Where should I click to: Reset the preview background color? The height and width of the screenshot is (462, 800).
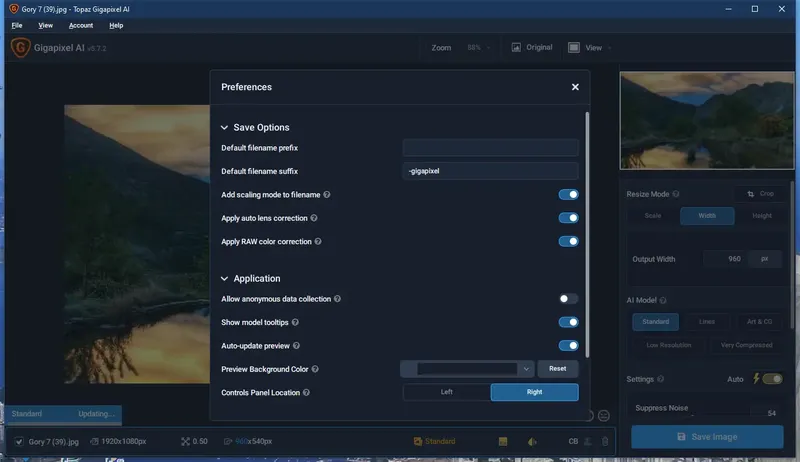click(x=557, y=369)
